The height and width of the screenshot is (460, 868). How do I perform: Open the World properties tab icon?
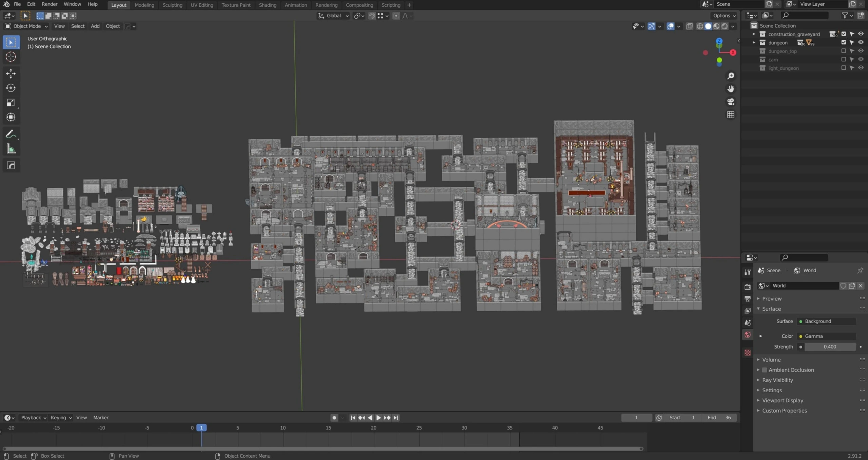(748, 335)
